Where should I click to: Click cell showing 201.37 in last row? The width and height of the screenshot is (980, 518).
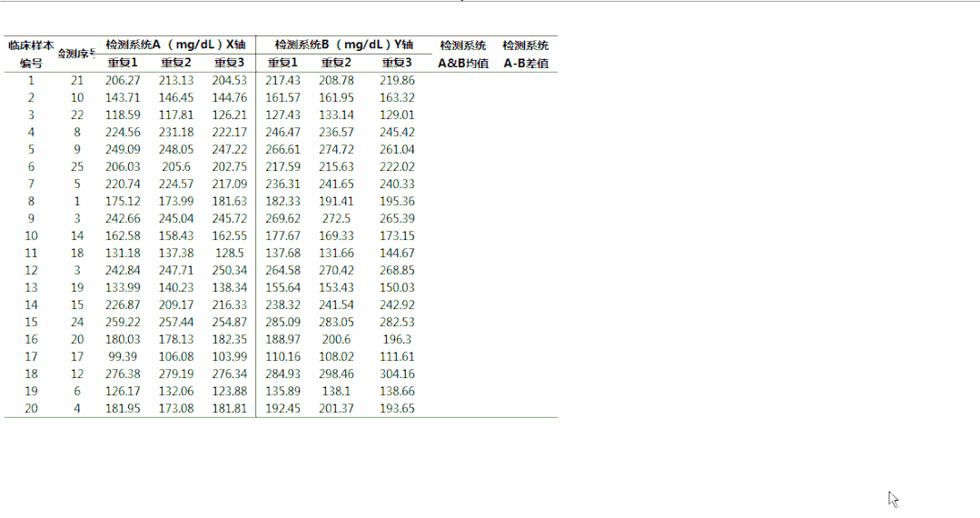[336, 409]
